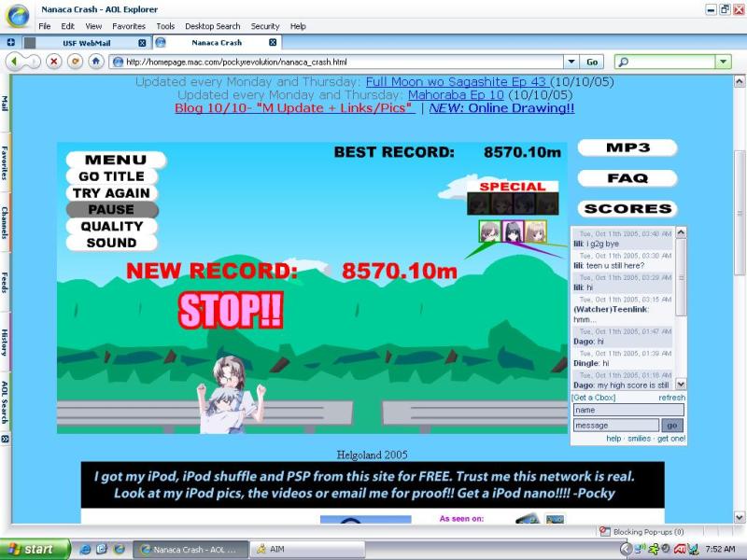Toggle the QUALITY game setting

(111, 226)
